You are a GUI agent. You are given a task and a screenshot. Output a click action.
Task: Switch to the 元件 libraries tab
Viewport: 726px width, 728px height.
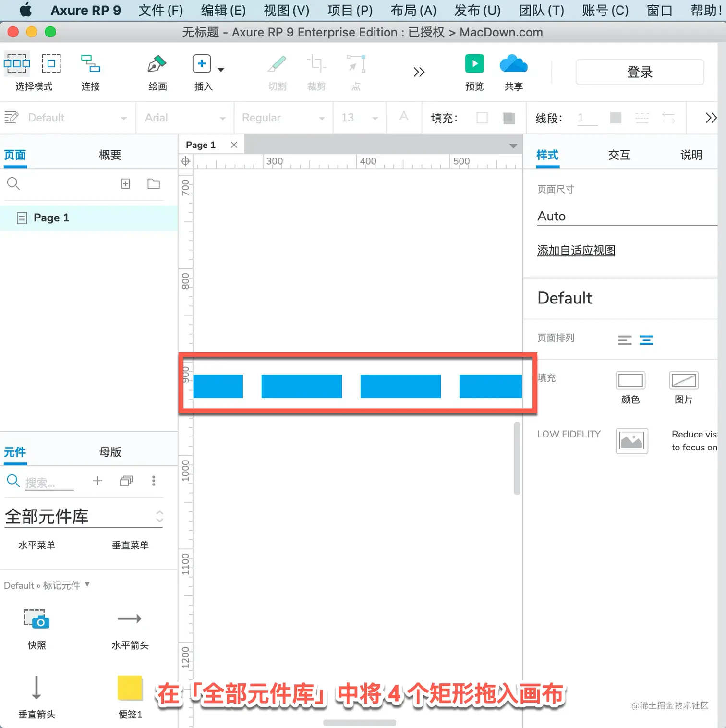click(x=15, y=452)
